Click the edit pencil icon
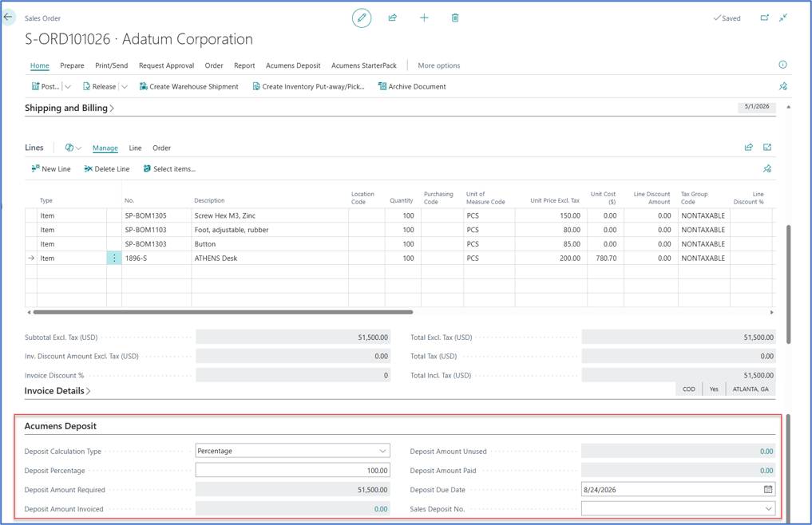This screenshot has width=812, height=525. point(362,18)
